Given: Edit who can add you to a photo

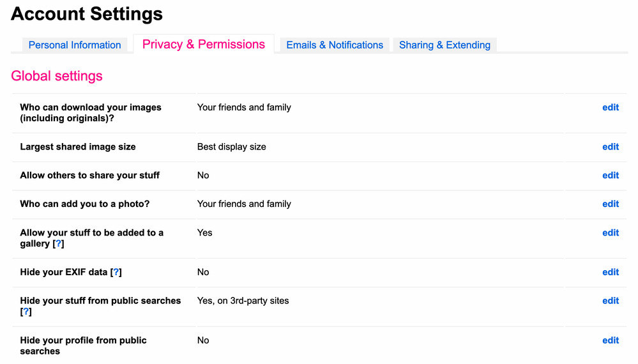Looking at the screenshot, I should [610, 204].
